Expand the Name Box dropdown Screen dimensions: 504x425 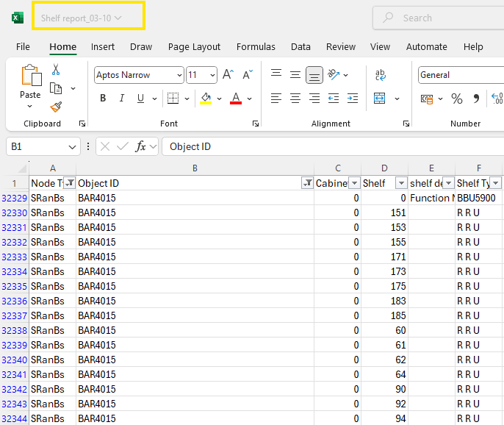pos(72,146)
